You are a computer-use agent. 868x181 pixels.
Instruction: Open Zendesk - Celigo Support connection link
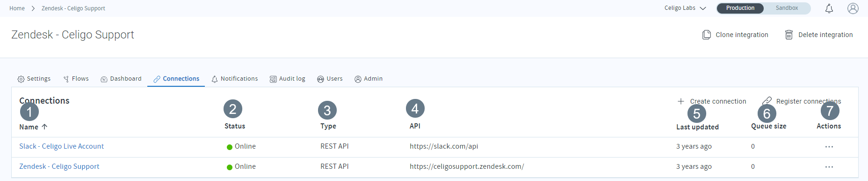(x=59, y=166)
